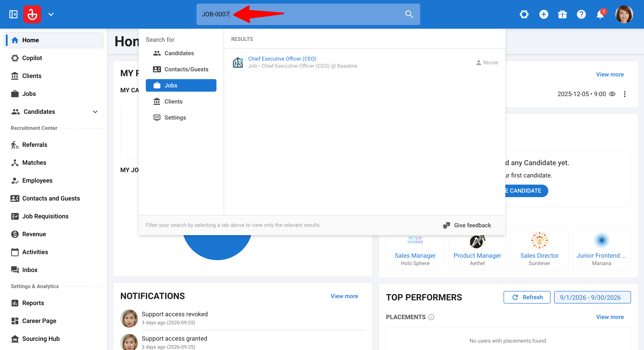The image size is (644, 350).
Task: Filter search by Candidates
Action: pos(181,53)
